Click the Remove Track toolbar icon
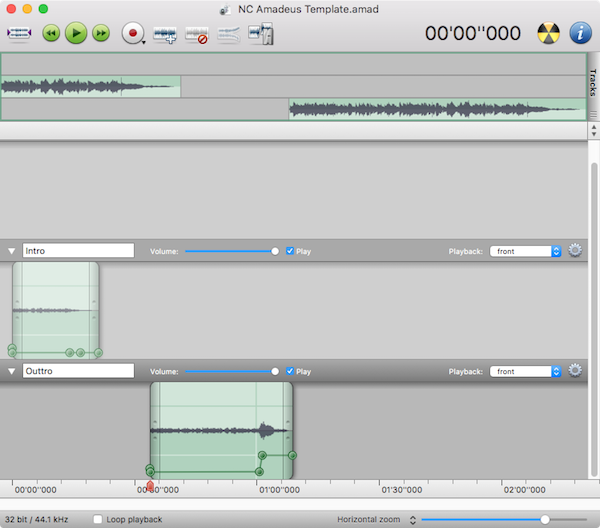The width and height of the screenshot is (600, 528). pos(197,35)
